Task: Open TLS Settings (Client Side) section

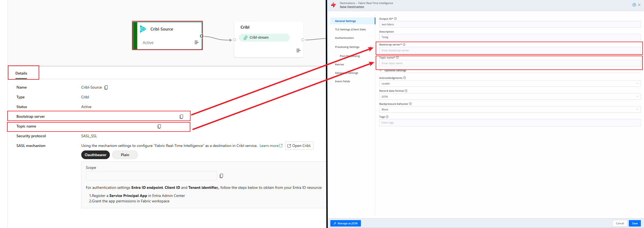Action: [350, 29]
